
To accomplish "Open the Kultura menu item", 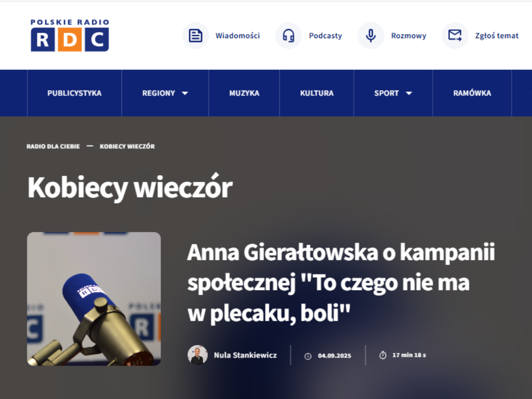I will tap(317, 93).
